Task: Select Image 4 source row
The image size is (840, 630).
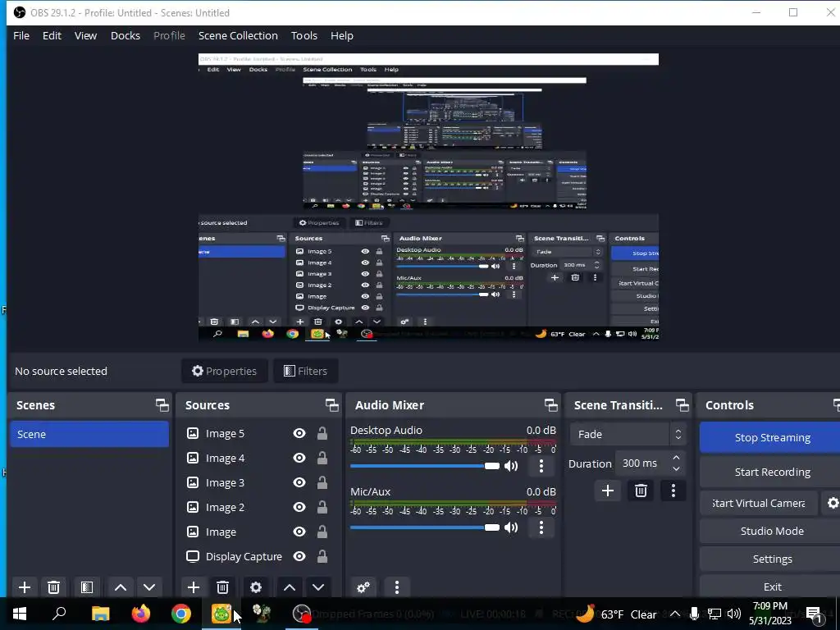Action: point(258,458)
